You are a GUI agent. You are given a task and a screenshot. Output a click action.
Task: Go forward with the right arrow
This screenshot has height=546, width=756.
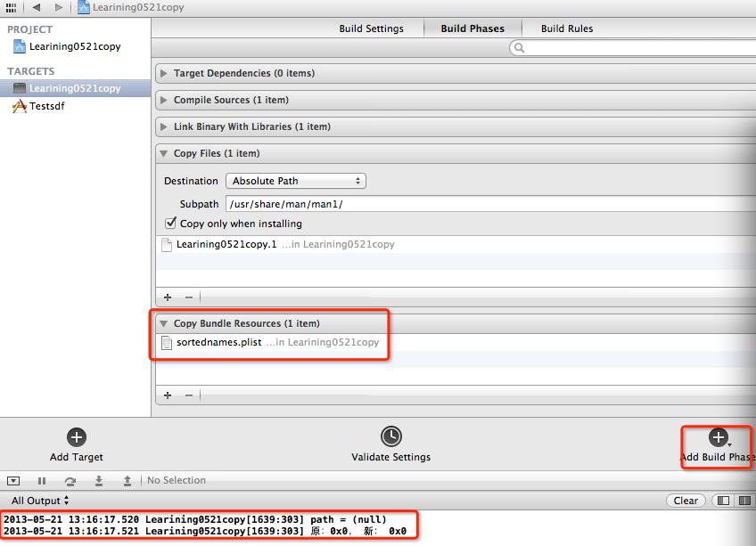(59, 7)
